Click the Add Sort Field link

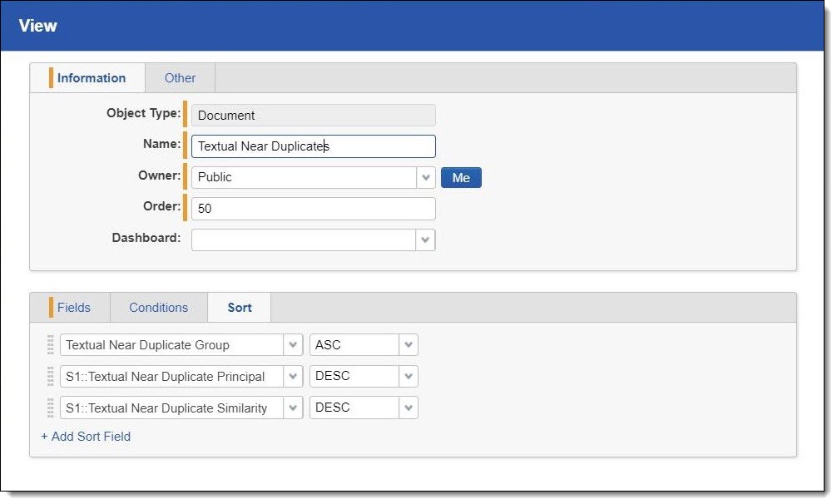(86, 437)
